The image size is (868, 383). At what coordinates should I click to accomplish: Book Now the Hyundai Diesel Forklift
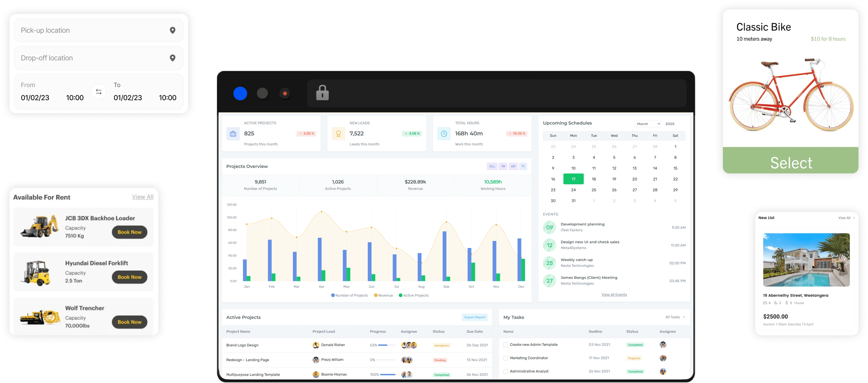tap(129, 277)
